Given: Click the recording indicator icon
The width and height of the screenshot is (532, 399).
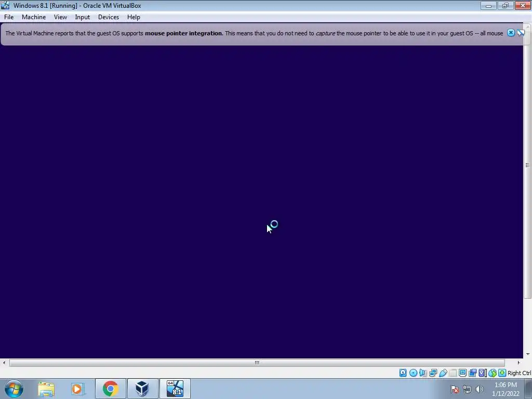Looking at the screenshot, I should [472, 373].
